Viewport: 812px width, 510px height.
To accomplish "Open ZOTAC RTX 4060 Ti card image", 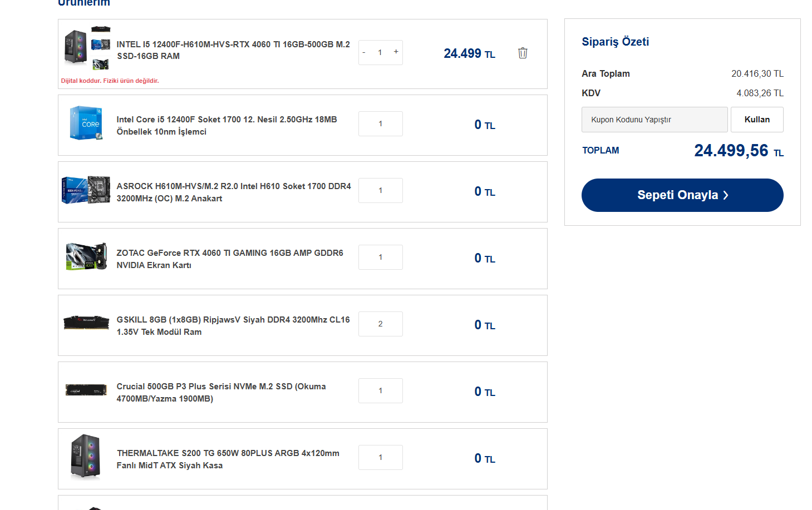I will click(86, 256).
